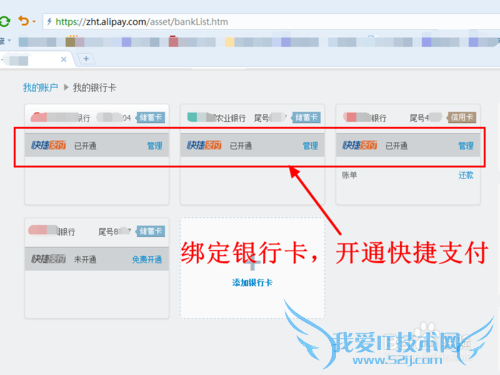Click the 储蓄卡 badge on the 未开通 card

pos(151,231)
